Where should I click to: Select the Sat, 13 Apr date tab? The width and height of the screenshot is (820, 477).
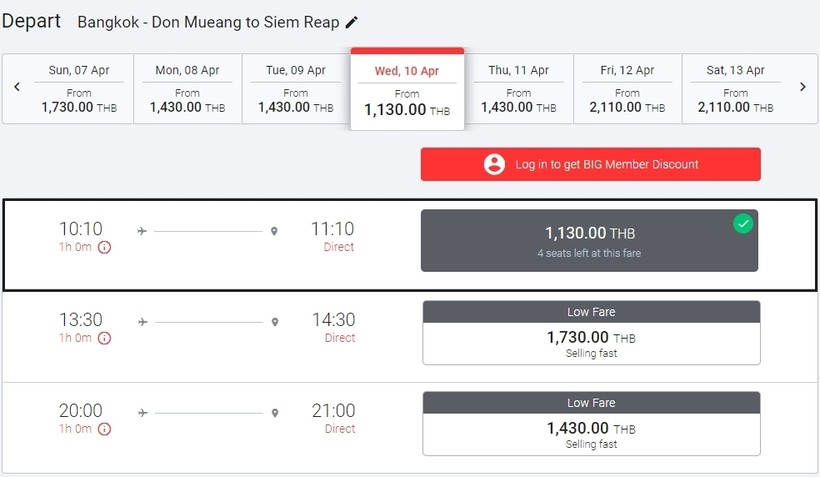[736, 89]
